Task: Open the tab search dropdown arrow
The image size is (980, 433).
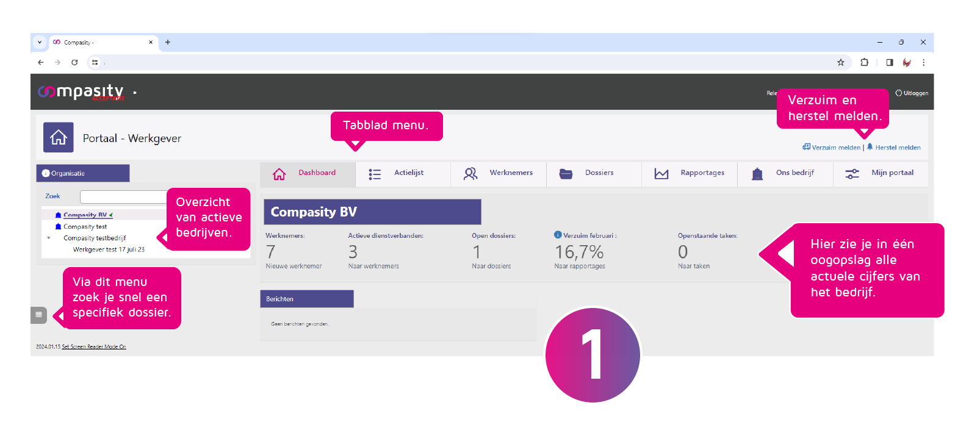Action: 40,42
